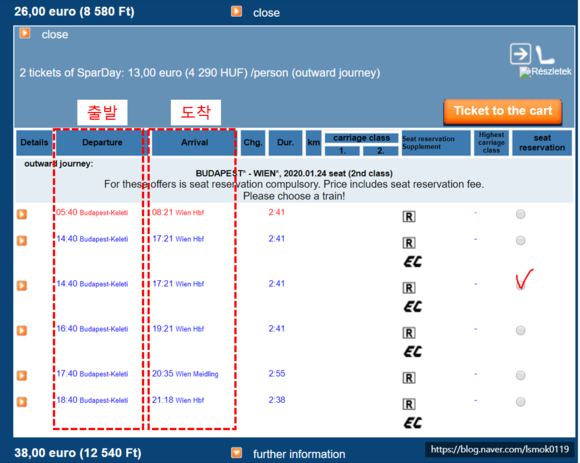The image size is (580, 463).
Task: Click the 'further information' text link
Action: pos(299,454)
